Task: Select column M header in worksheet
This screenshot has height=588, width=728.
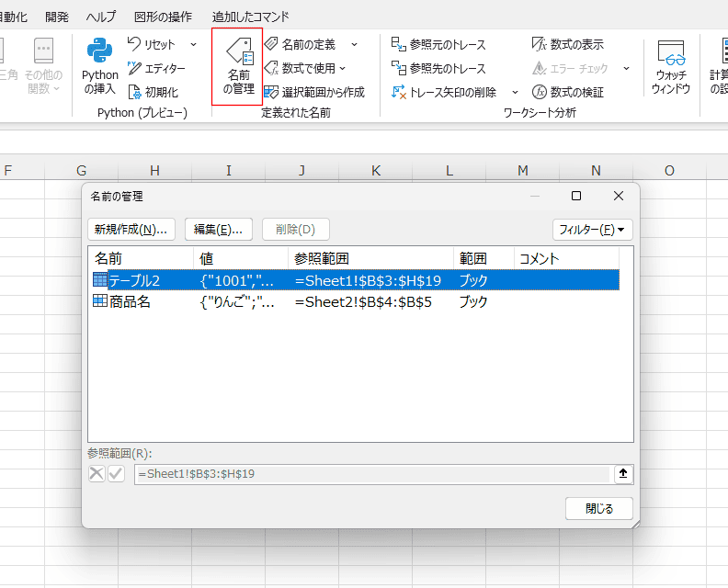Action: [522, 170]
